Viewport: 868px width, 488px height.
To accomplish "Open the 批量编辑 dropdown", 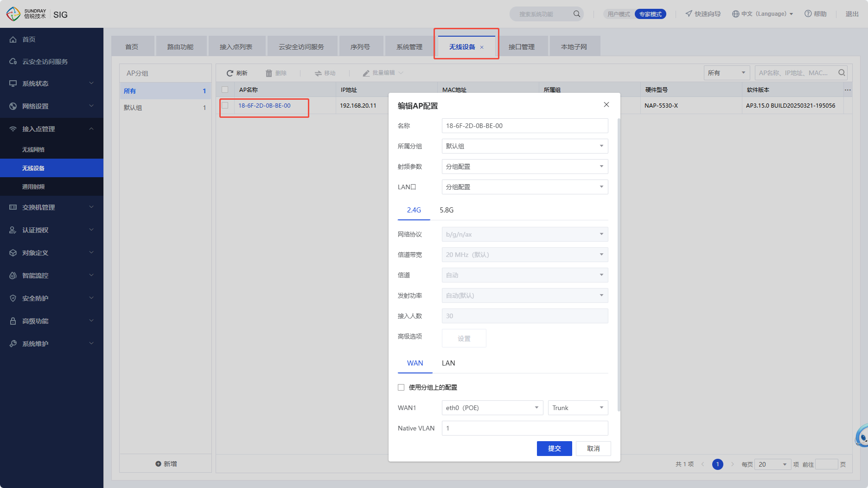I will point(383,73).
